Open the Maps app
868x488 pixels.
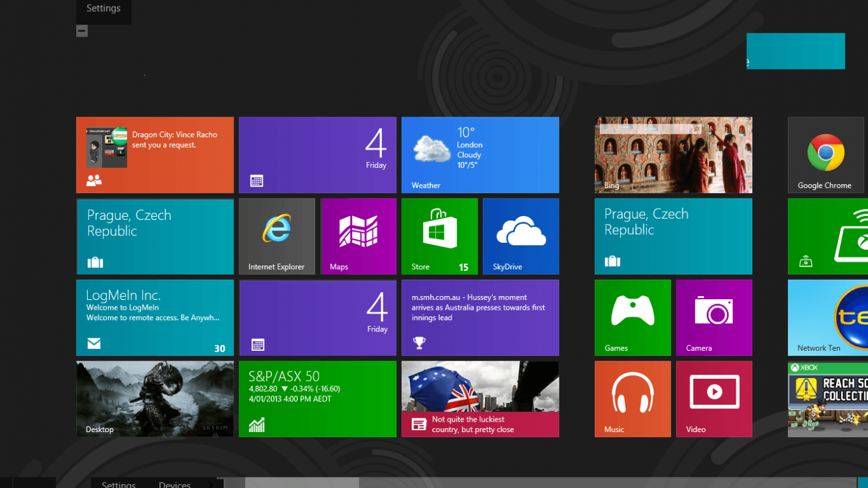click(359, 236)
